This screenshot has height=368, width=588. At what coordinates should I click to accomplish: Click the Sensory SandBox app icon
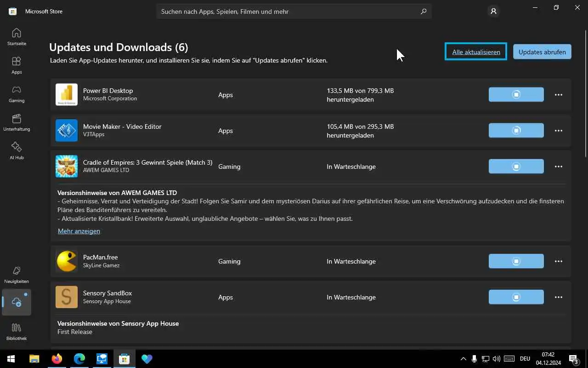click(x=67, y=297)
